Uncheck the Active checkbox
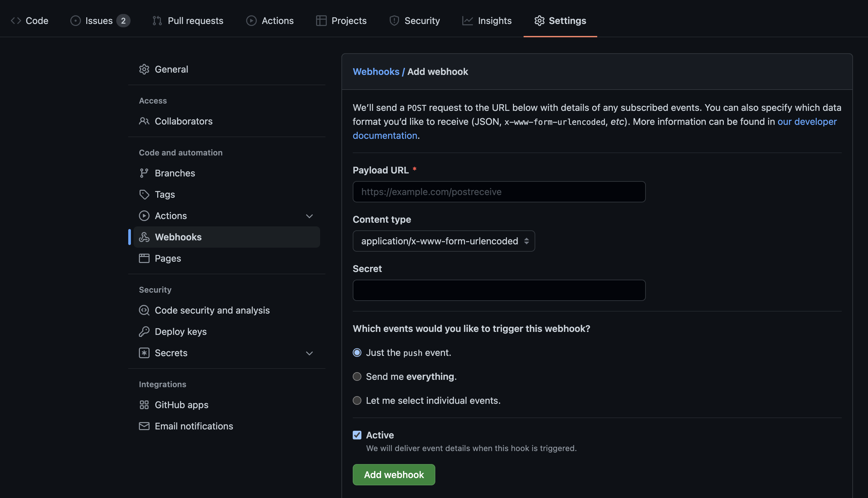This screenshot has height=498, width=868. coord(357,435)
